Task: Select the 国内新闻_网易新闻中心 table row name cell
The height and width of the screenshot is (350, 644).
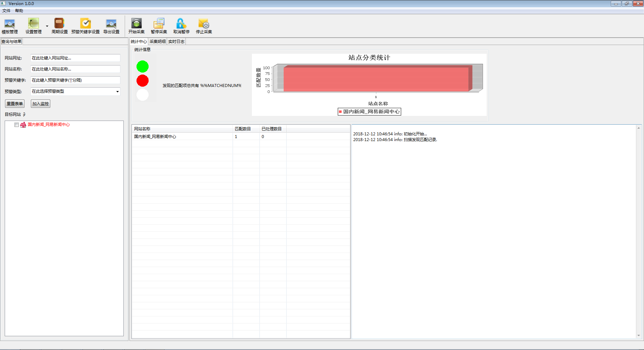Action: pos(182,137)
